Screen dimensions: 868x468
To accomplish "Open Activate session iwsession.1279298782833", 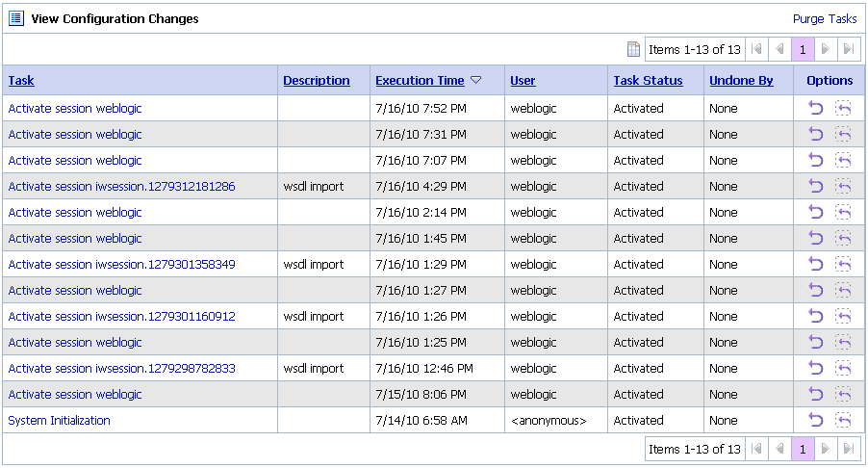I will [x=122, y=369].
